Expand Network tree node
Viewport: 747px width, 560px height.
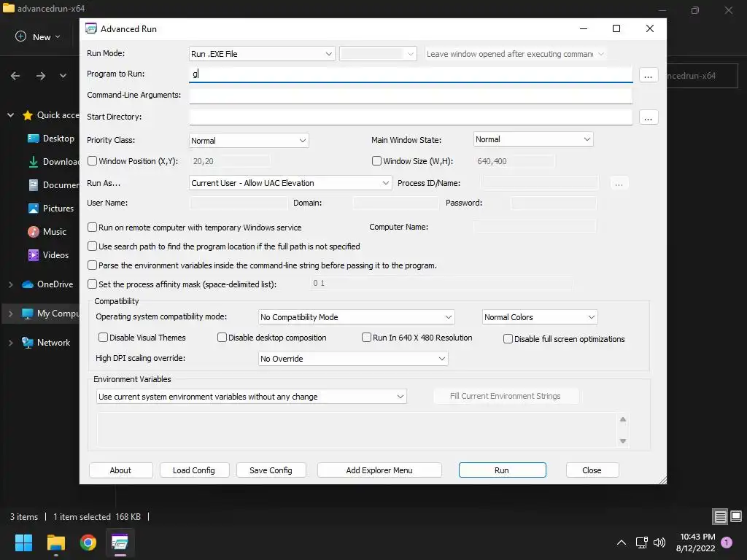point(10,343)
